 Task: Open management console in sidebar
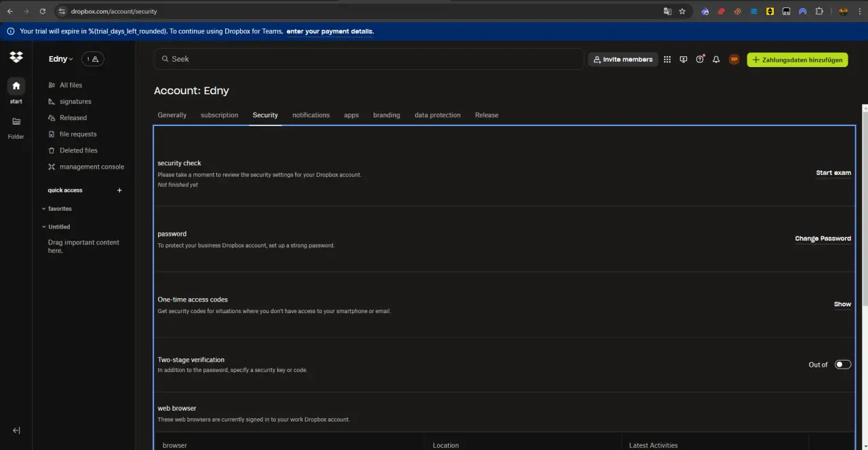[92, 167]
